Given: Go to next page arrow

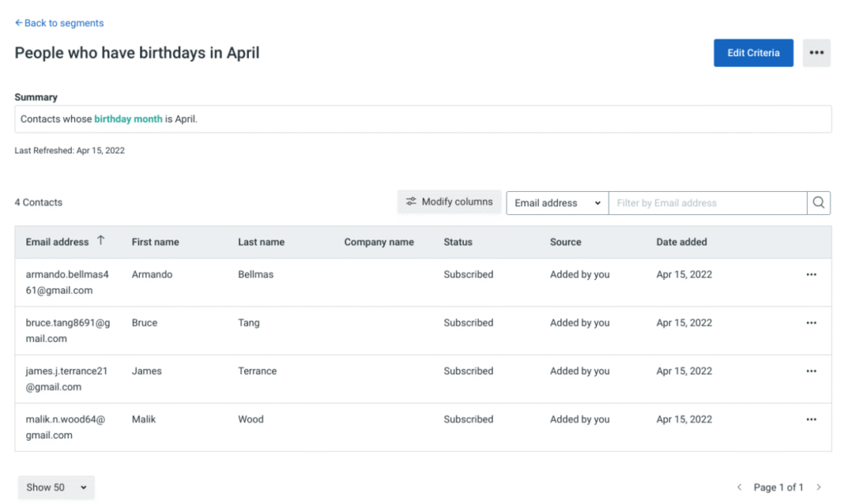Looking at the screenshot, I should [818, 488].
